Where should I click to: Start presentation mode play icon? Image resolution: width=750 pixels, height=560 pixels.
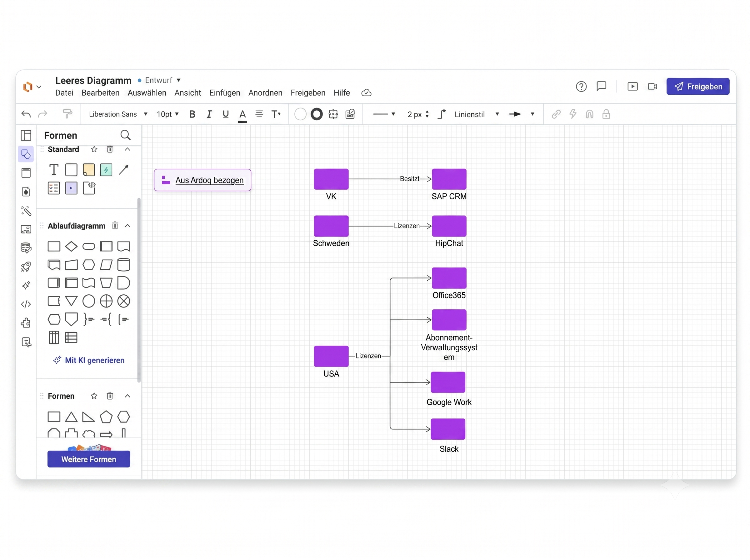click(632, 87)
